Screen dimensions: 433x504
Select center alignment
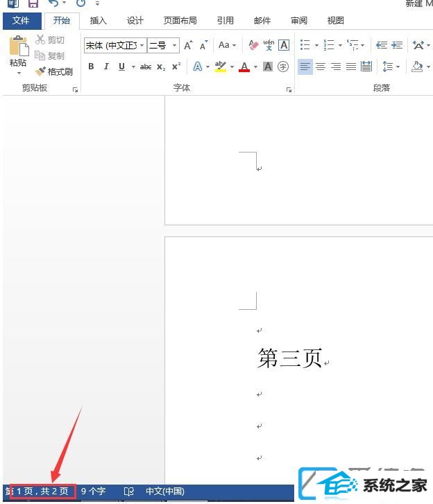pos(321,67)
